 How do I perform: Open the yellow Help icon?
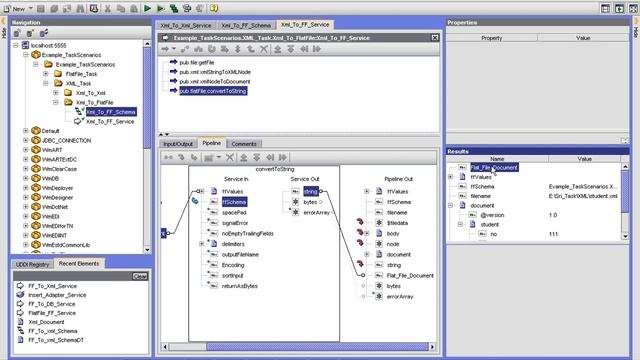pyautogui.click(x=214, y=8)
